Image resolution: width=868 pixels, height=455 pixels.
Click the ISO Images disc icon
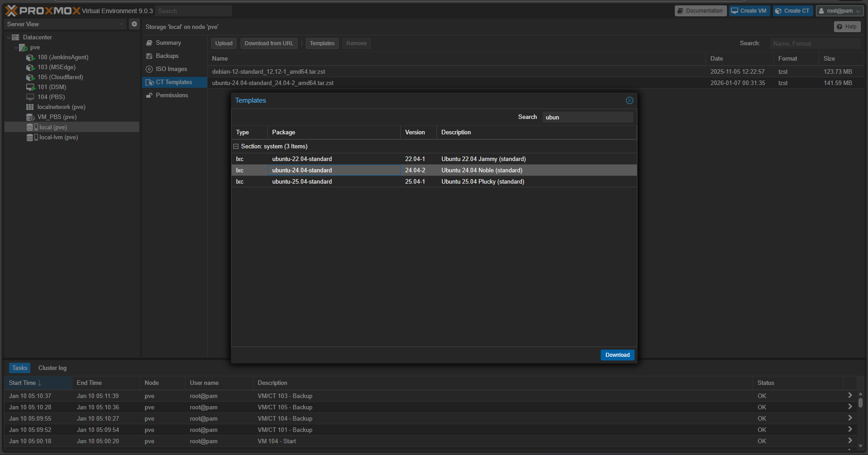point(149,69)
